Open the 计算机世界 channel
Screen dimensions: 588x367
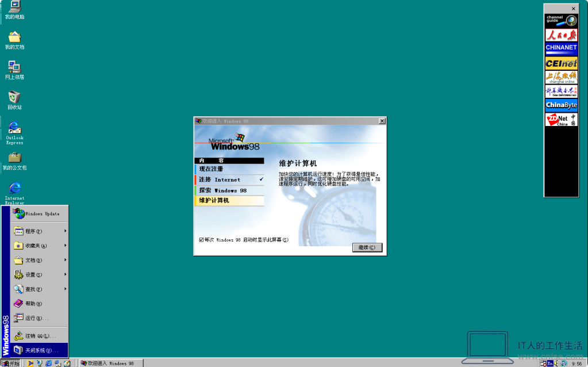click(x=561, y=91)
